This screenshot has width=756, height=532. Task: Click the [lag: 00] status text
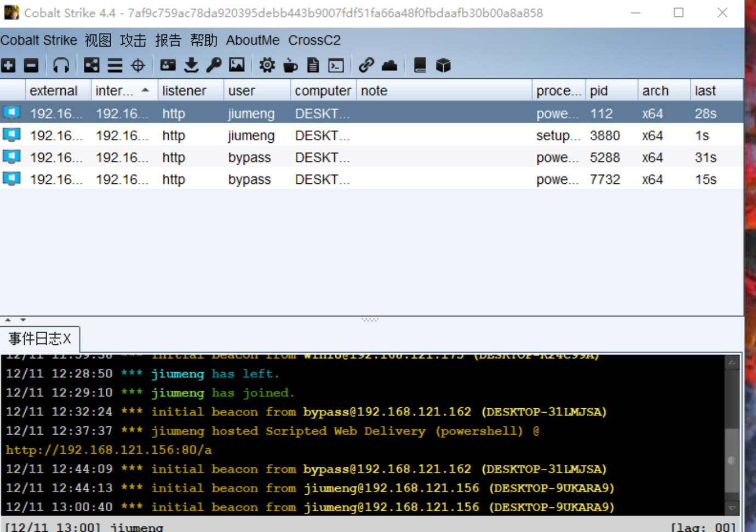tap(703, 527)
